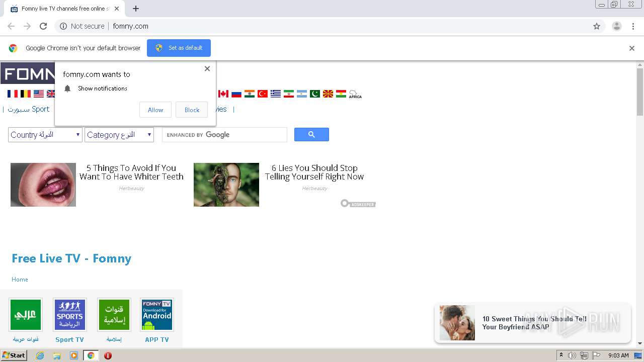
Task: Click the taskbar clock showing 9:03 AM
Action: click(x=618, y=355)
